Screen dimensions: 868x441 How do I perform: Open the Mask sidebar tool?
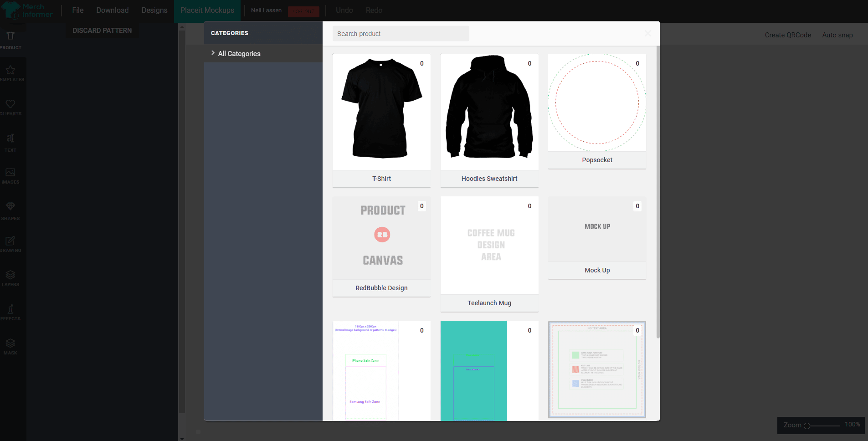coord(10,347)
